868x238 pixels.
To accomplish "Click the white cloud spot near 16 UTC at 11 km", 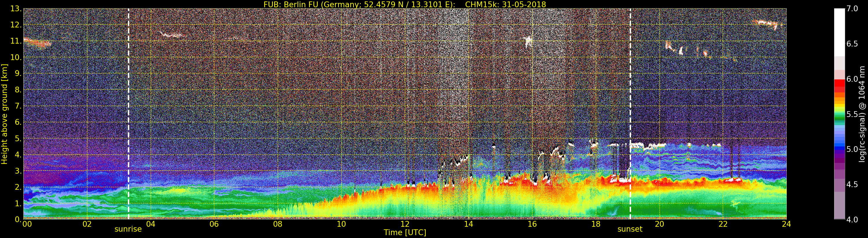I will [x=528, y=41].
